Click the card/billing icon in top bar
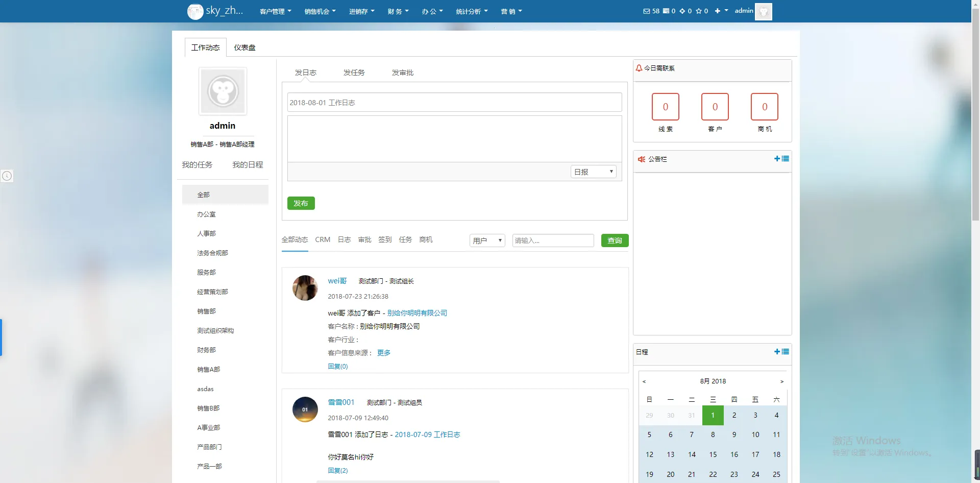 [665, 11]
